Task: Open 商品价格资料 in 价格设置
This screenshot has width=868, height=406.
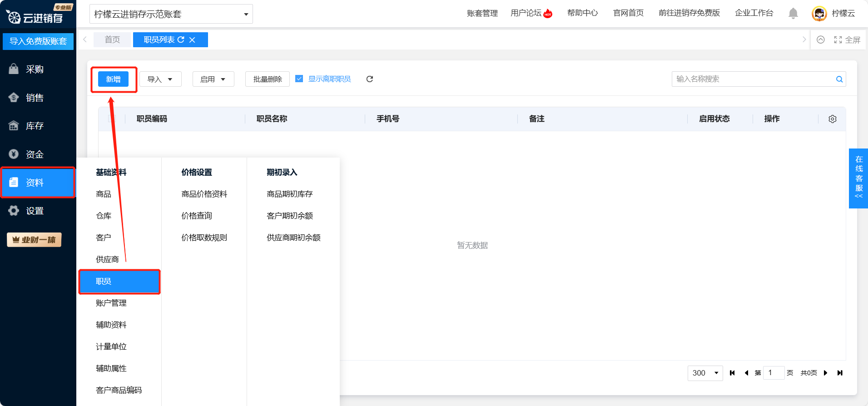Action: [204, 194]
